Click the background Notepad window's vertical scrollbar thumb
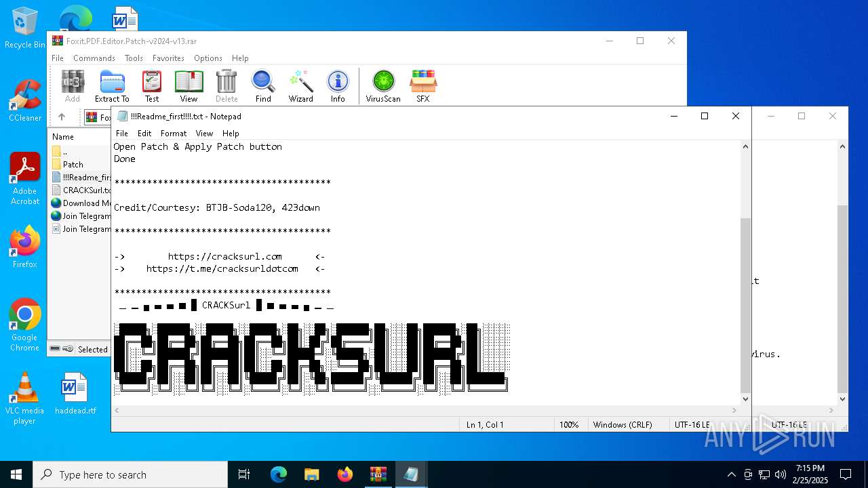 tap(843, 298)
